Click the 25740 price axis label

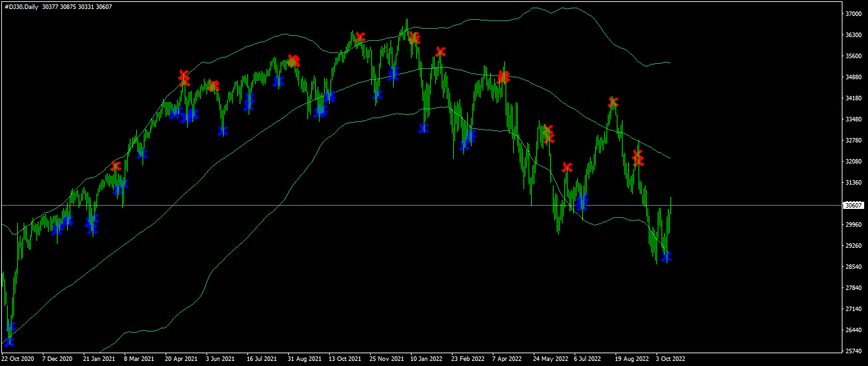click(x=853, y=351)
